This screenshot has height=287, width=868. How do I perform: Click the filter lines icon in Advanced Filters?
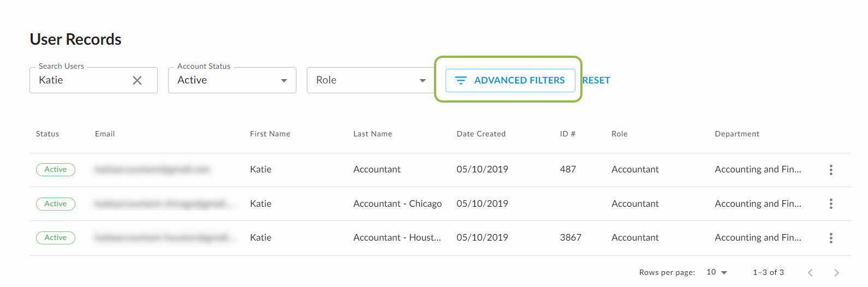(461, 80)
